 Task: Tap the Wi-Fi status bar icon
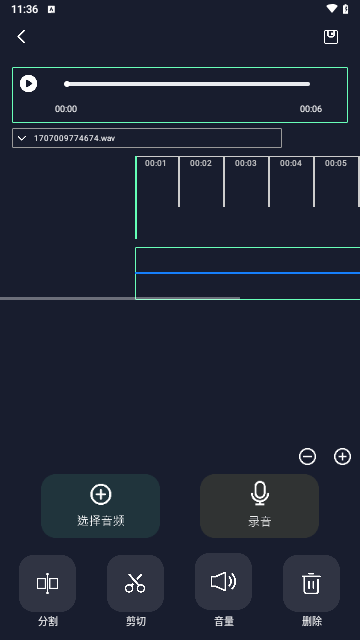pyautogui.click(x=332, y=9)
